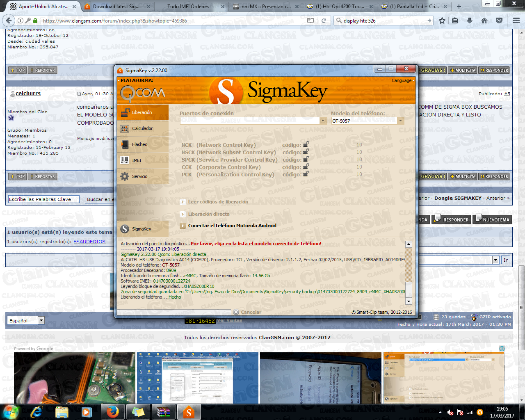The width and height of the screenshot is (525, 420).
Task: Open the Flasheo section in SigmaKey
Action: pos(143,144)
